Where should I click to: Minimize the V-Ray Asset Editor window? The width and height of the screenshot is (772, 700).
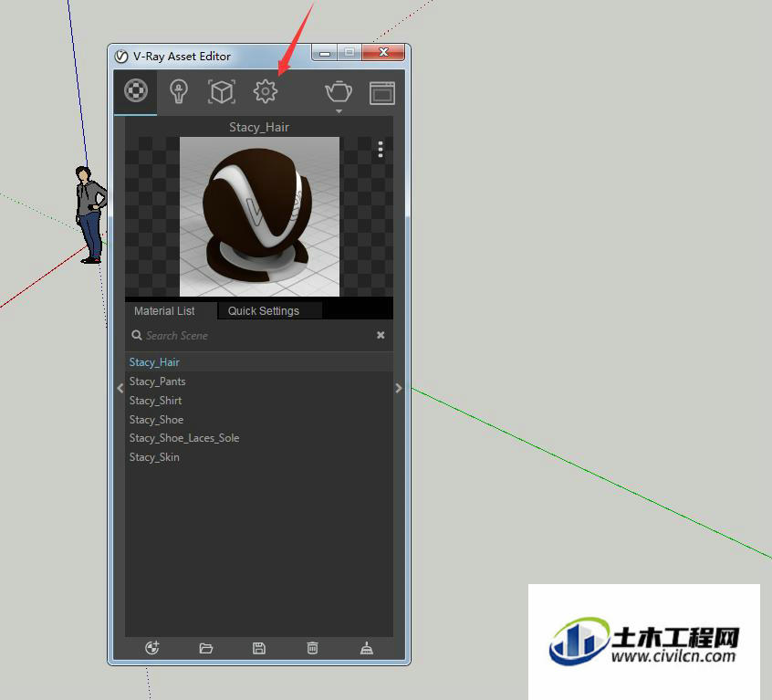(x=325, y=53)
